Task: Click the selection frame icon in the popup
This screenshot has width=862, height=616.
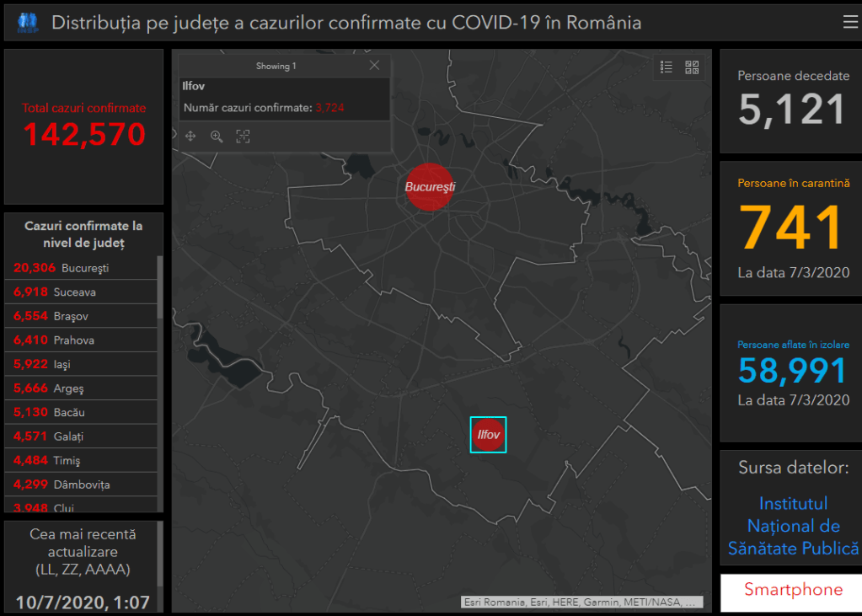Action: pyautogui.click(x=243, y=137)
